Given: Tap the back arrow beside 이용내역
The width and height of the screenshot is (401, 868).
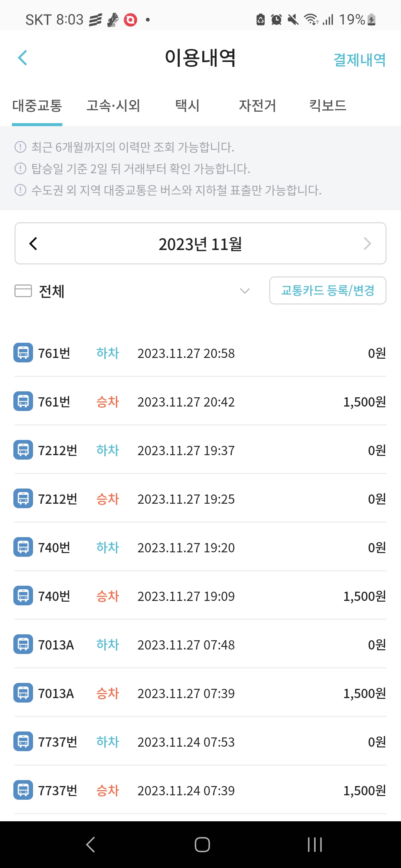Looking at the screenshot, I should (x=23, y=58).
